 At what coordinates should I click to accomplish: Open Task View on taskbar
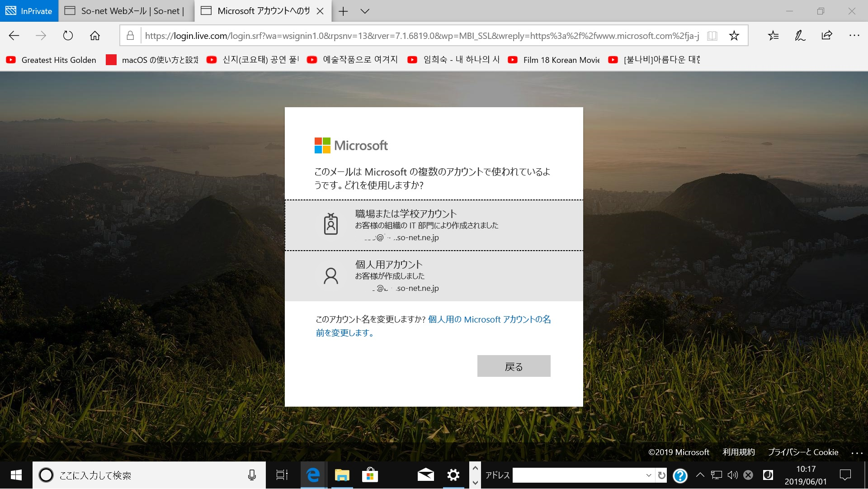(x=282, y=475)
